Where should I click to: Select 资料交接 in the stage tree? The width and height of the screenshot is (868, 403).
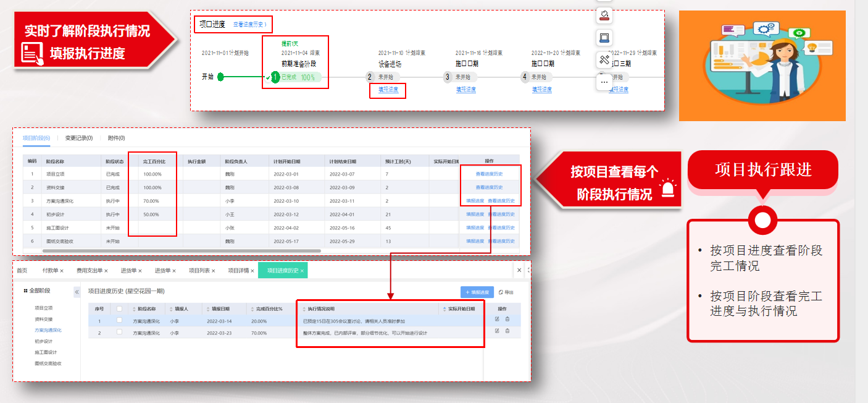(44, 319)
